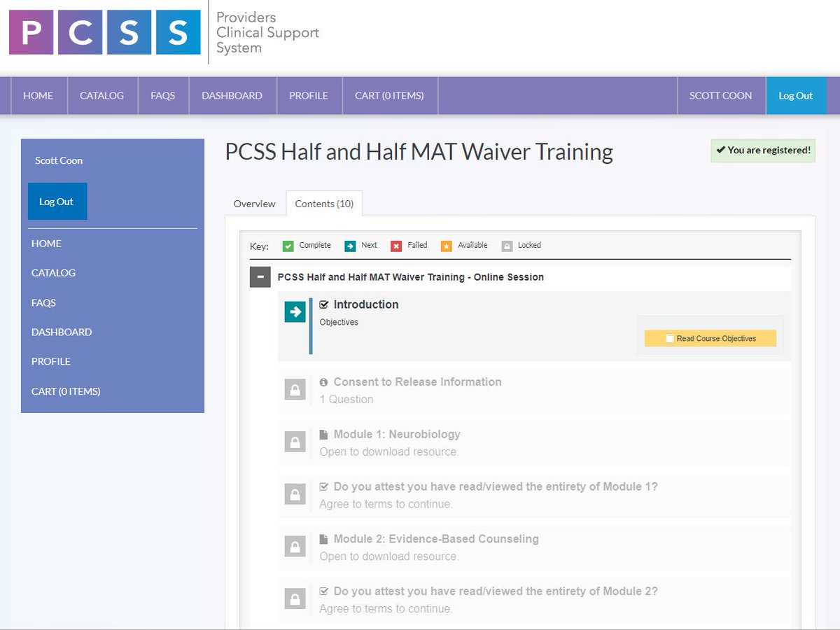This screenshot has width=840, height=630.
Task: Click the Module 1: Neurobiology title
Action: click(397, 435)
